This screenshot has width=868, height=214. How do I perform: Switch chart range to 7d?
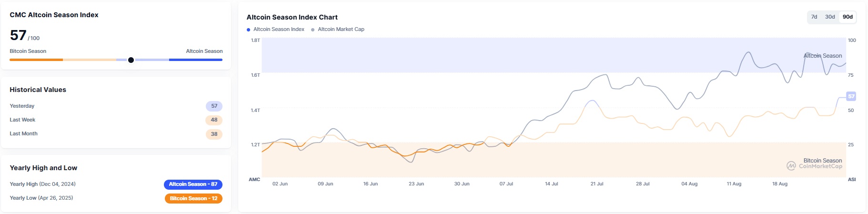click(814, 17)
